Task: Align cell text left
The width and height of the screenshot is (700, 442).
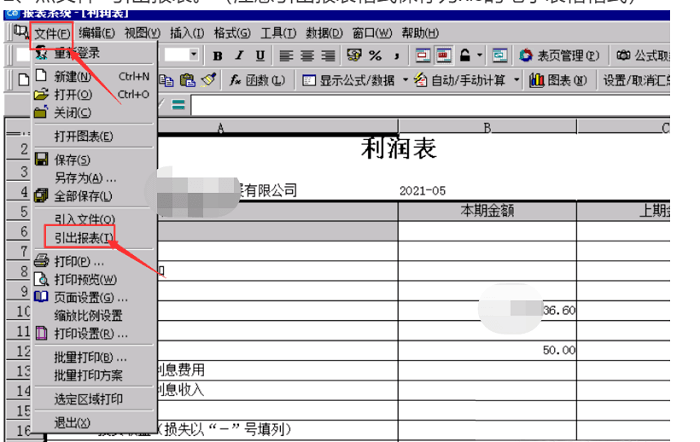Action: tap(286, 56)
